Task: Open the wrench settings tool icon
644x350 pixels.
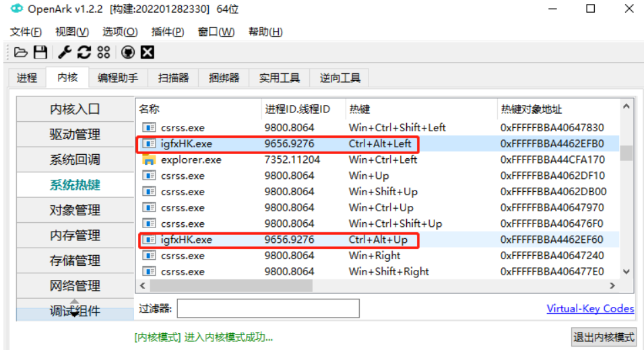Action: (x=65, y=53)
